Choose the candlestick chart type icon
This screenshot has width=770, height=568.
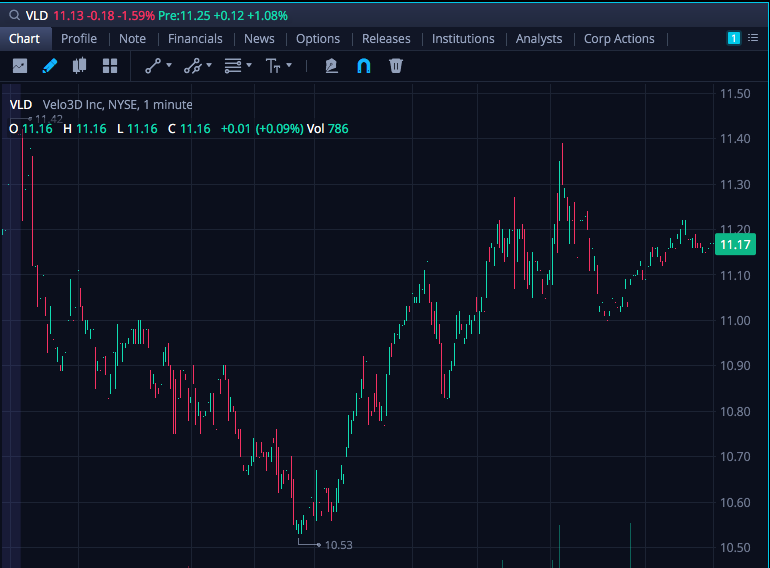tap(80, 66)
